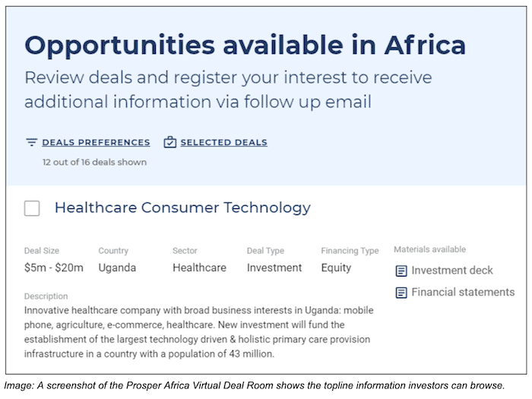Click the Financial statements document icon
The width and height of the screenshot is (532, 399).
[401, 293]
